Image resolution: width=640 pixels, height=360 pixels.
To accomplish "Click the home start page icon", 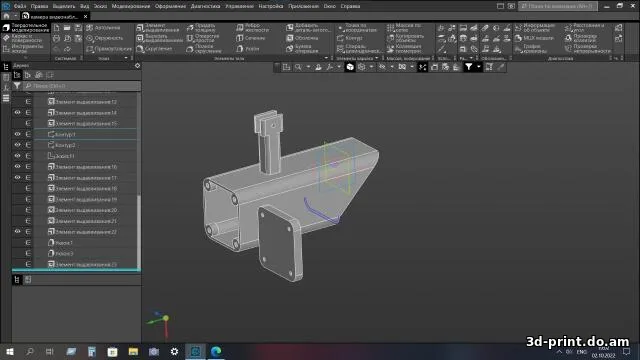I will [x=6, y=16].
